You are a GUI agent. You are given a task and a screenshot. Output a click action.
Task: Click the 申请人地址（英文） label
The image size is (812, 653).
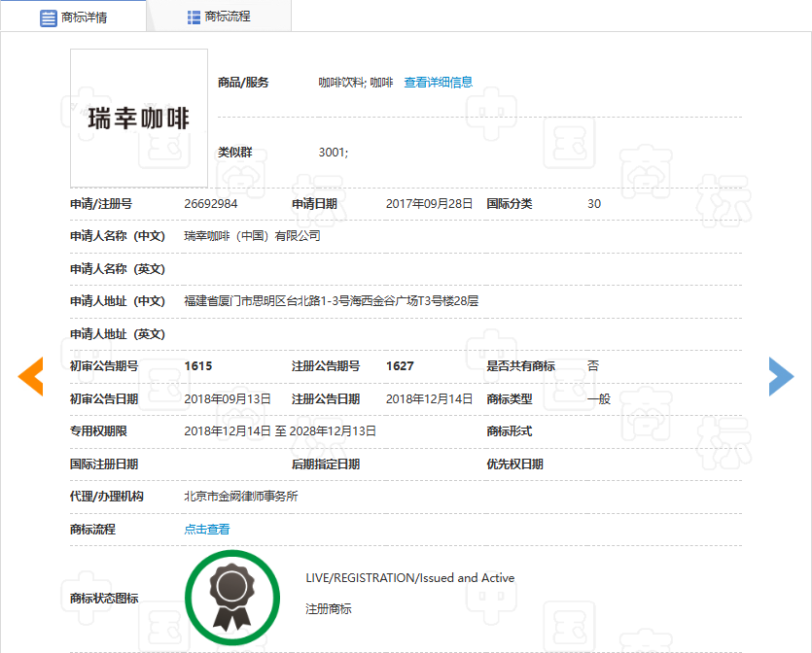pyautogui.click(x=118, y=334)
